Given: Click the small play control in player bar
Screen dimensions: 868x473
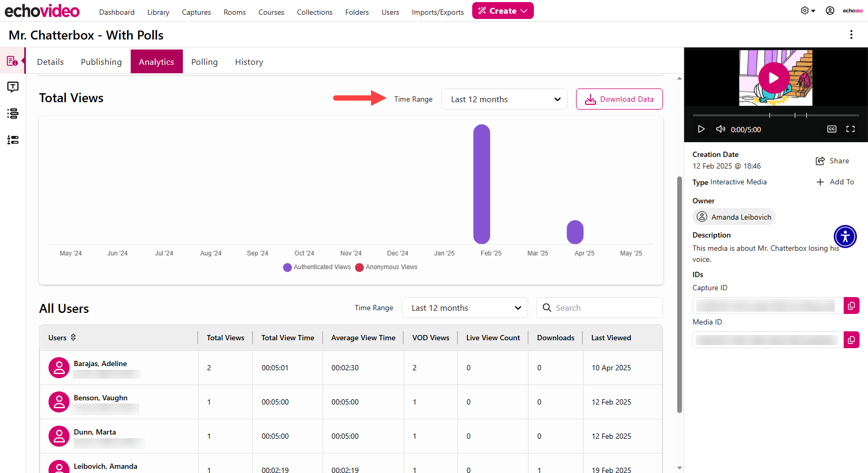Looking at the screenshot, I should pyautogui.click(x=701, y=129).
